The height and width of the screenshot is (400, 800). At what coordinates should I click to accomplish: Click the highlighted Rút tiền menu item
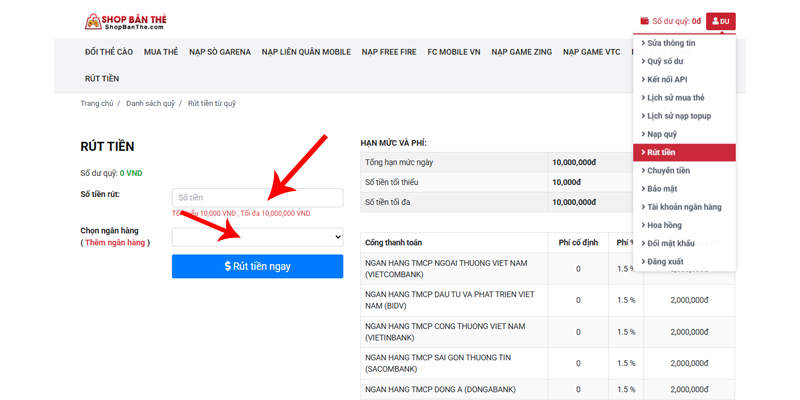[x=684, y=152]
